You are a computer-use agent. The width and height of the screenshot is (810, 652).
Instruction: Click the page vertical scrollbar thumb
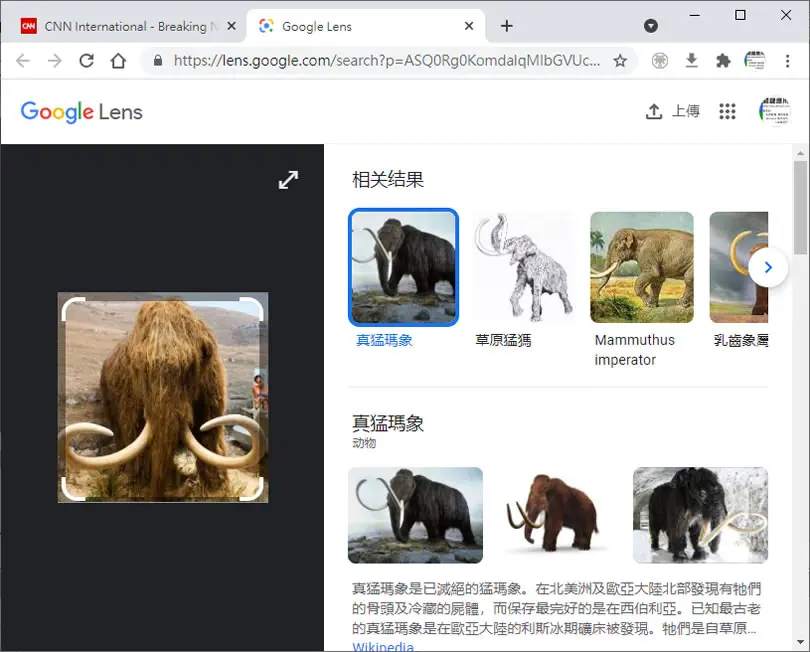pos(800,207)
